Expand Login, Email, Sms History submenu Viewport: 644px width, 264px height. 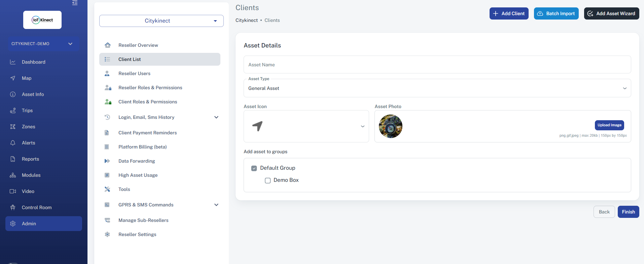216,117
